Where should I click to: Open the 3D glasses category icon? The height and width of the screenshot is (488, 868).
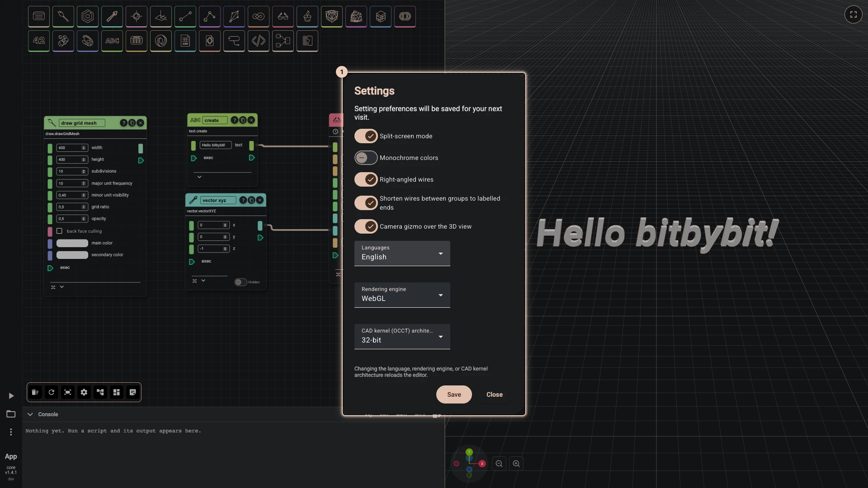[x=283, y=17]
